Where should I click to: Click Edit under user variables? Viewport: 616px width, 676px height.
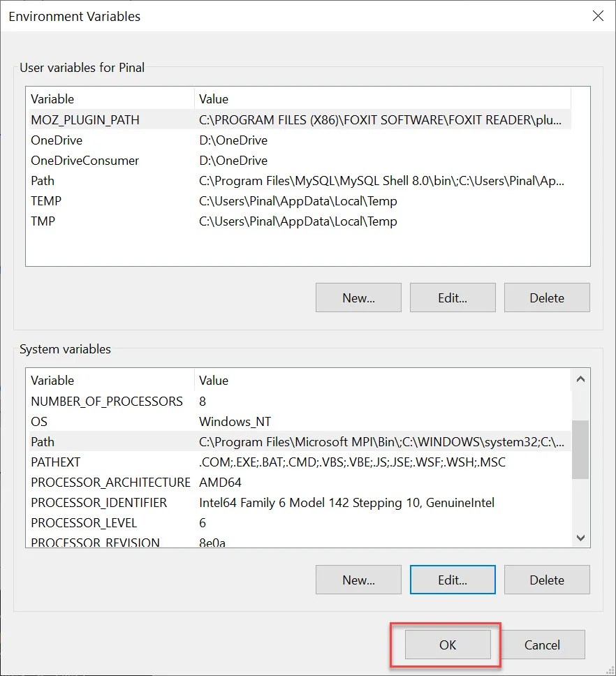pyautogui.click(x=453, y=297)
